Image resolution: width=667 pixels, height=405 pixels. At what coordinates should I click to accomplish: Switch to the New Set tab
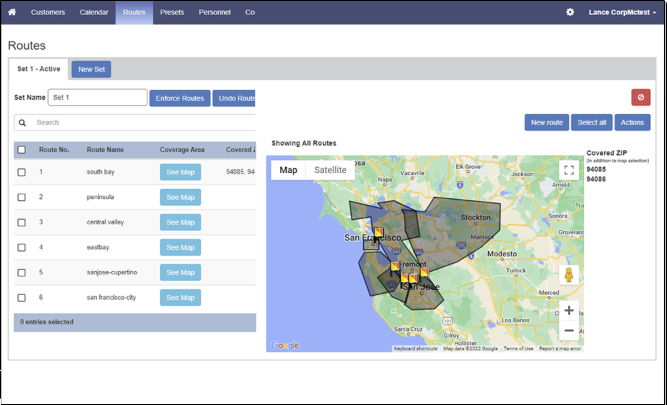(x=91, y=69)
